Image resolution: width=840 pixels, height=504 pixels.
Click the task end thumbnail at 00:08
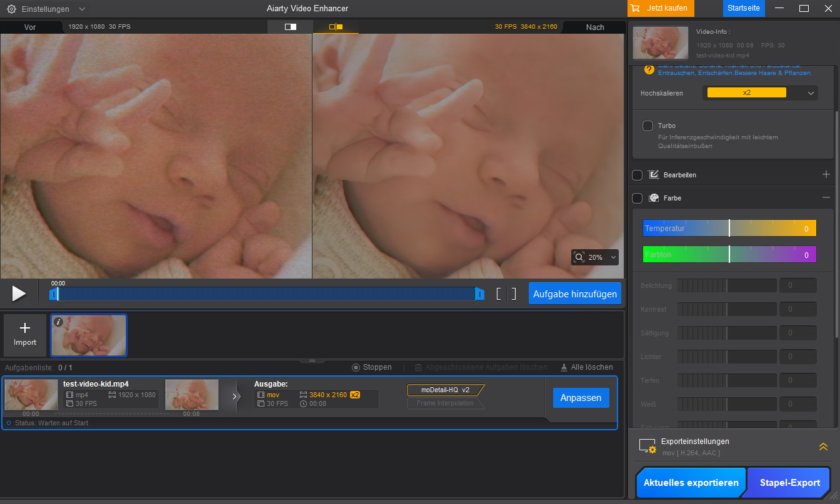pyautogui.click(x=192, y=395)
